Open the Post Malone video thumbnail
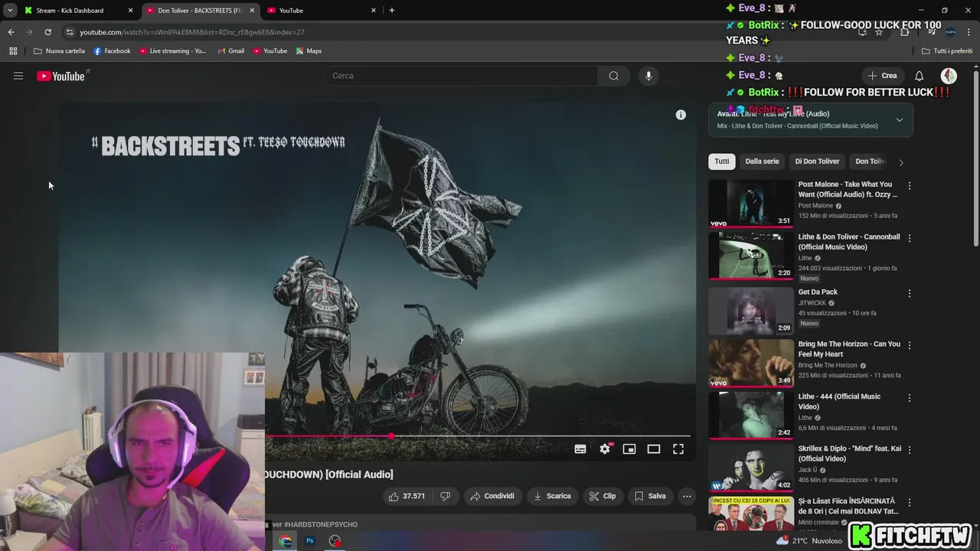Viewport: 980px width, 551px height. point(751,203)
